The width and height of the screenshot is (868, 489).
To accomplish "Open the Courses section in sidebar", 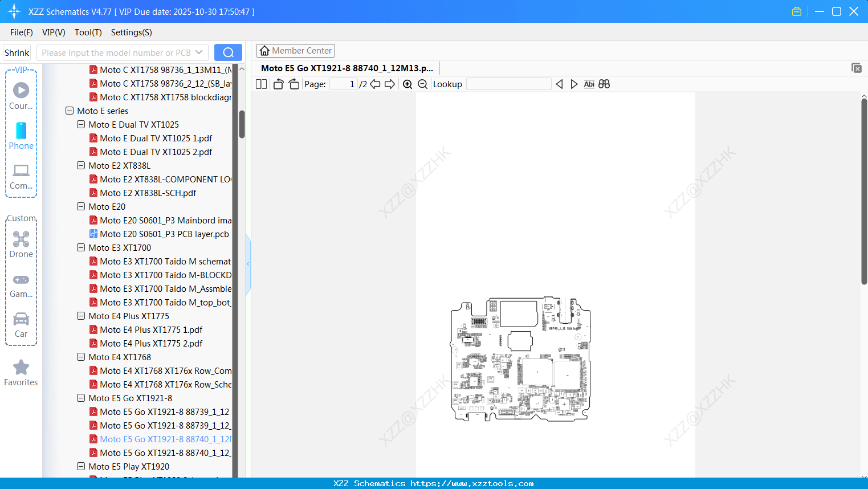I will pos(21,96).
